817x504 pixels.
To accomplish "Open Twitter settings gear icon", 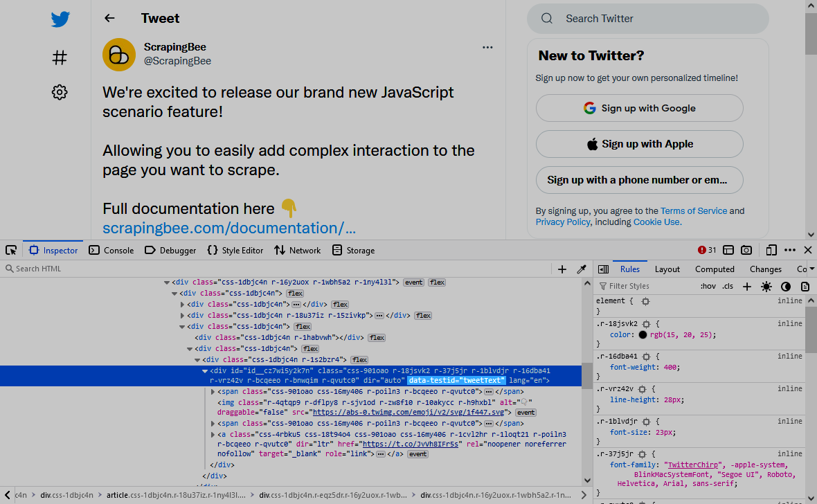I will point(60,92).
